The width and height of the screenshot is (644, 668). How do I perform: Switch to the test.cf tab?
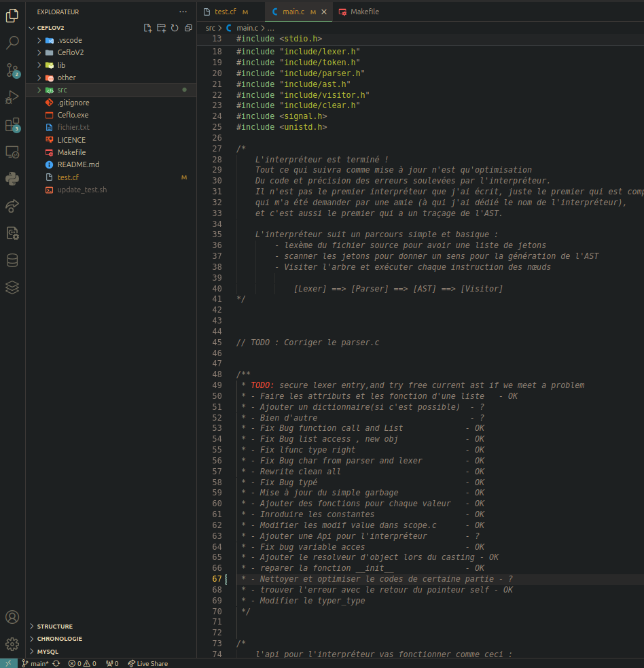[226, 12]
